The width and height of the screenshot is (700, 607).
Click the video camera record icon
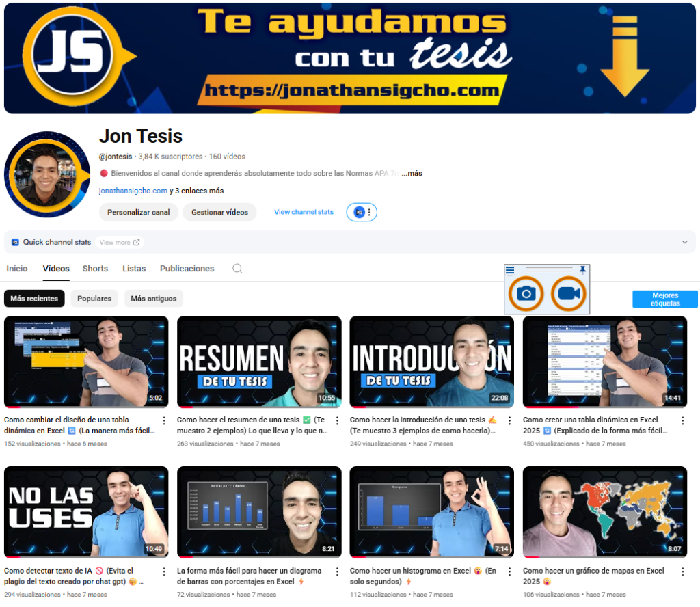pyautogui.click(x=569, y=293)
